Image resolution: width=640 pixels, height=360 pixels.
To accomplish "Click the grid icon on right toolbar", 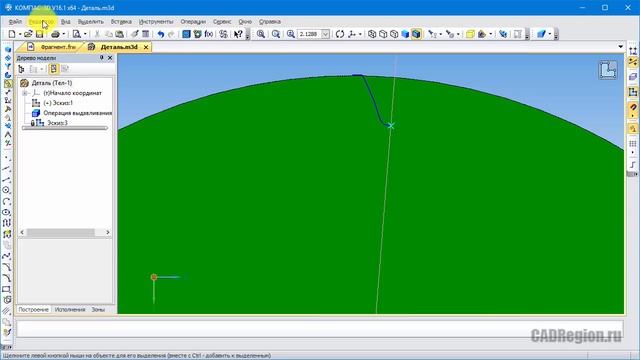I will [633, 144].
